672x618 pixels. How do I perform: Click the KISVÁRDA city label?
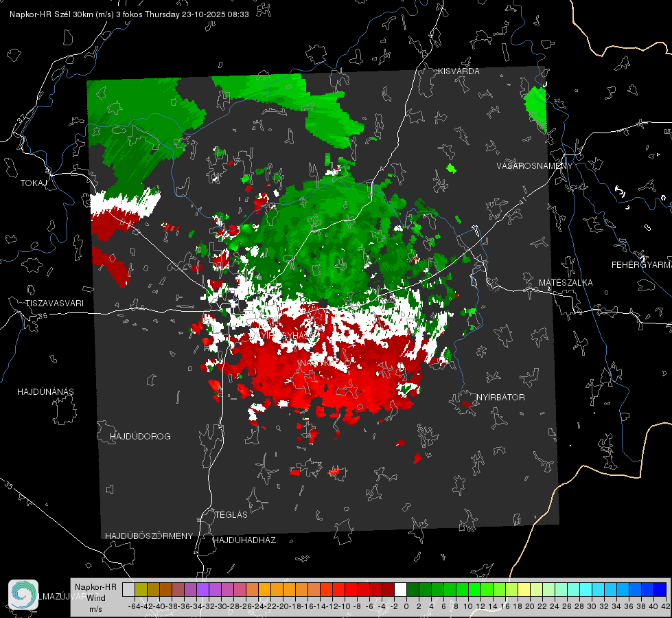pos(459,71)
